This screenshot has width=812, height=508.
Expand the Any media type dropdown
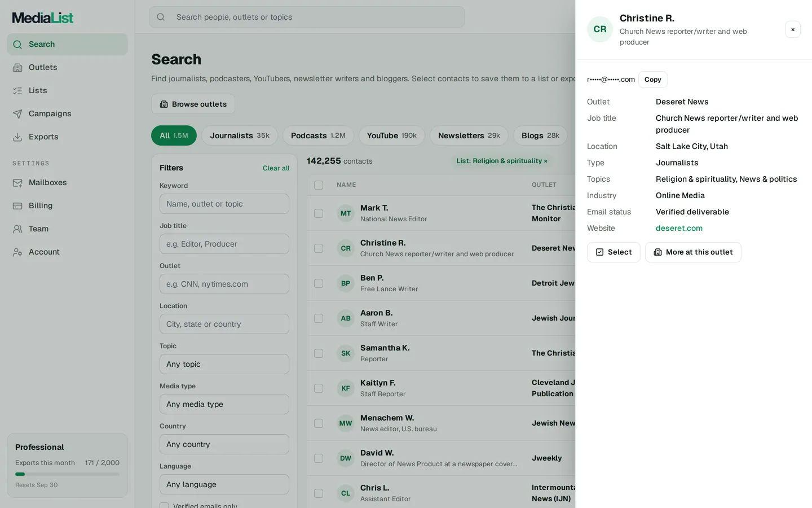point(224,404)
